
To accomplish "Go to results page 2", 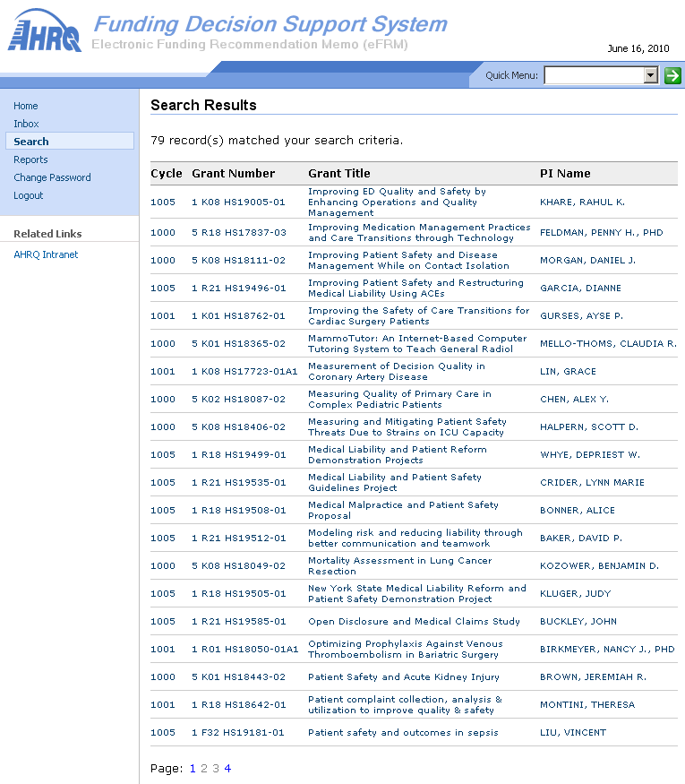I will [204, 768].
